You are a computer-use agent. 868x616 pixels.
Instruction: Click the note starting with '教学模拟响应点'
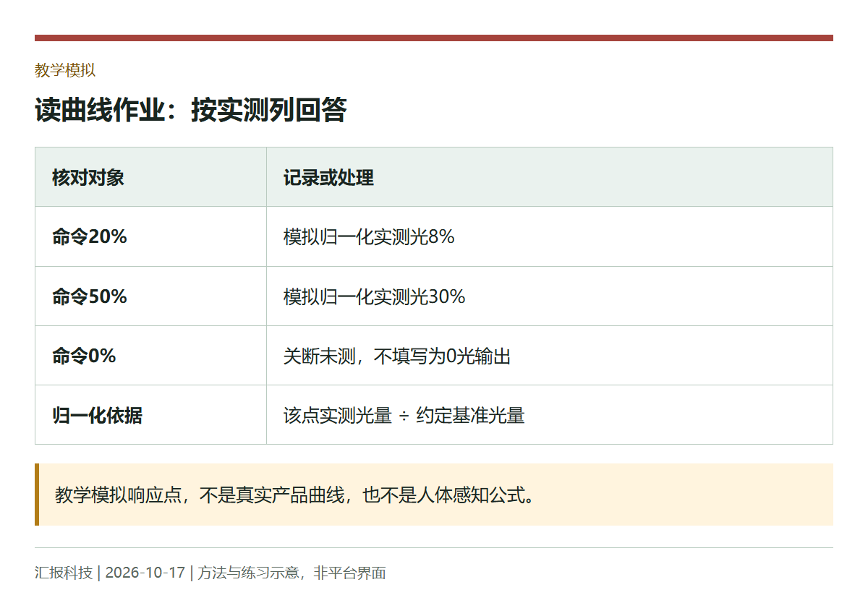pyautogui.click(x=434, y=495)
